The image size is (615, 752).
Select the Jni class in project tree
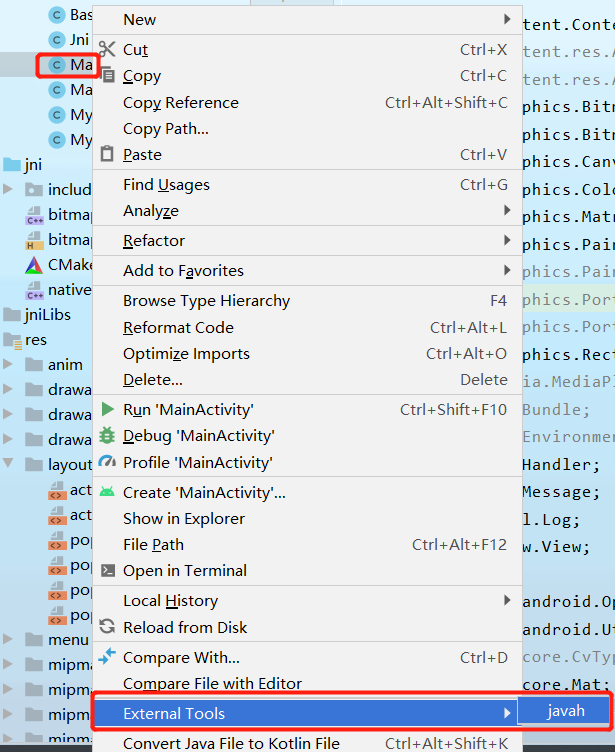pyautogui.click(x=69, y=40)
